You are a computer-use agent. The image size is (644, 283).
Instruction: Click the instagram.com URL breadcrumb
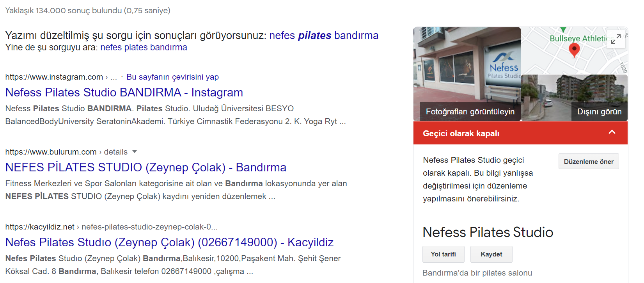54,77
